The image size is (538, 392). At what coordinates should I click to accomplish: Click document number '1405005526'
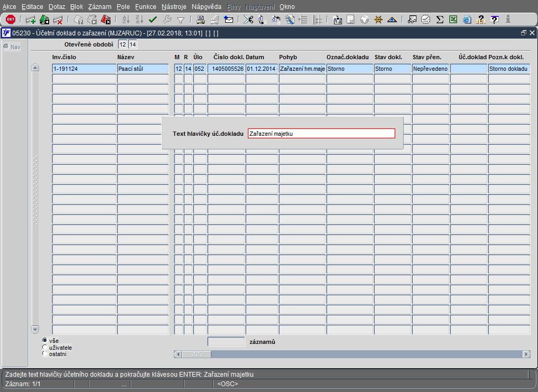[226, 69]
